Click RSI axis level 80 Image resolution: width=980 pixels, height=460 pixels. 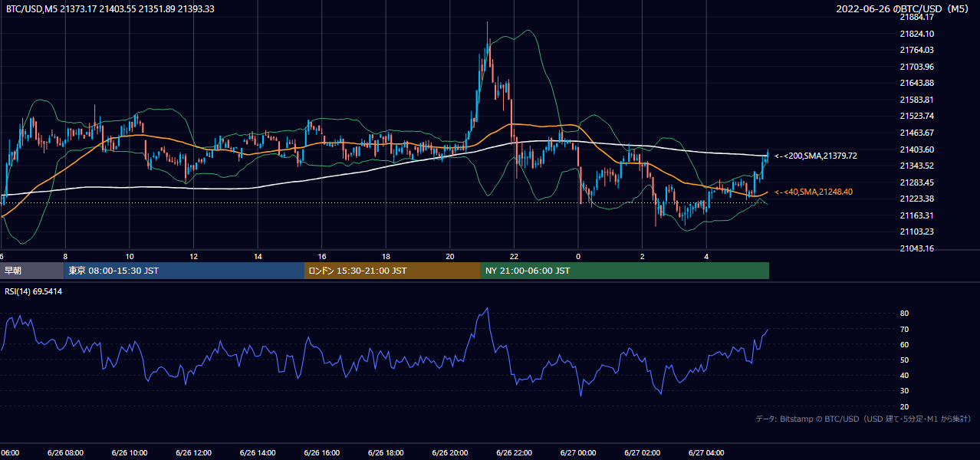pos(904,314)
